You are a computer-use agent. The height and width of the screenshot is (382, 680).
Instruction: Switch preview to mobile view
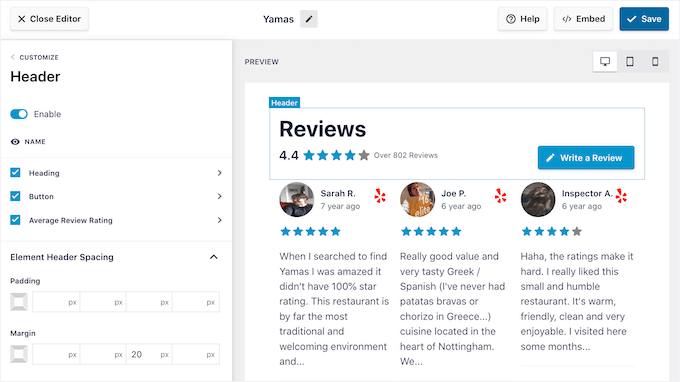pos(655,62)
